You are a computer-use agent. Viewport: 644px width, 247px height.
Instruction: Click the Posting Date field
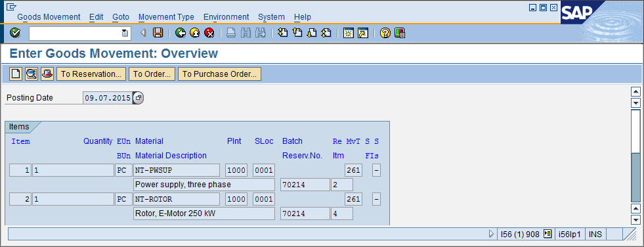tap(108, 98)
